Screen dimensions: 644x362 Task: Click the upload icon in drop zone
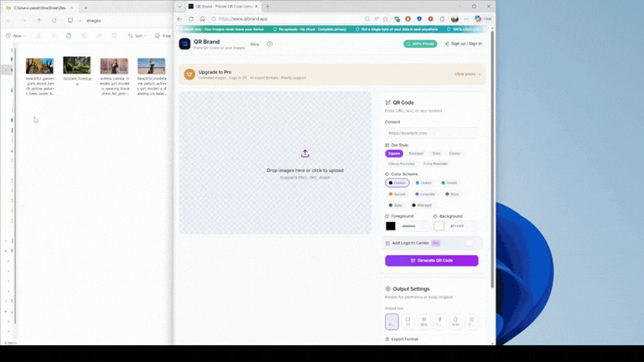tap(304, 153)
